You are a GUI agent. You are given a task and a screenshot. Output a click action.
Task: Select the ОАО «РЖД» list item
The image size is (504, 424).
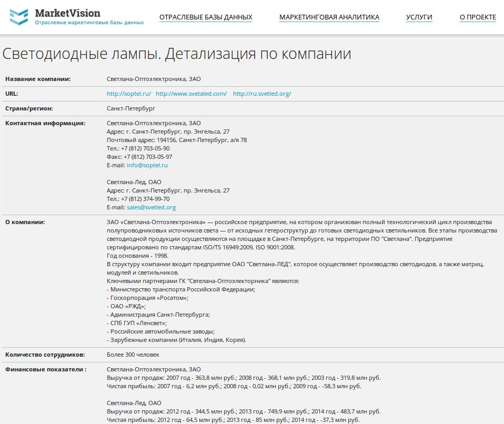point(126,306)
